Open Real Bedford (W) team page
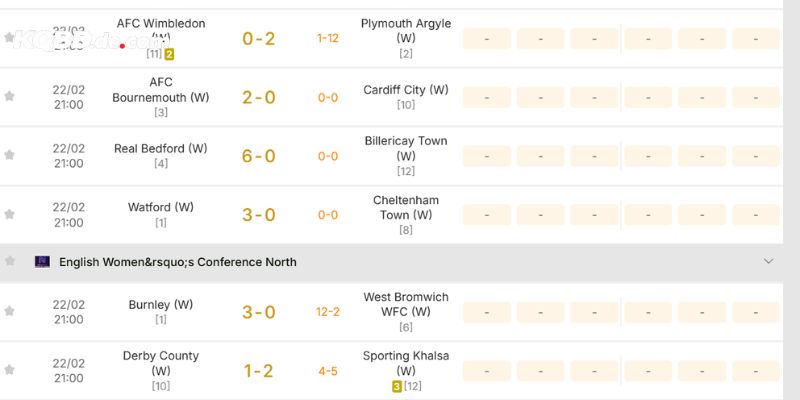The height and width of the screenshot is (400, 800). (160, 148)
